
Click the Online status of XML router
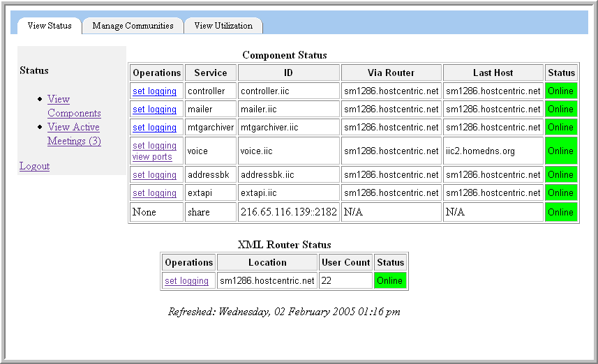click(x=390, y=280)
